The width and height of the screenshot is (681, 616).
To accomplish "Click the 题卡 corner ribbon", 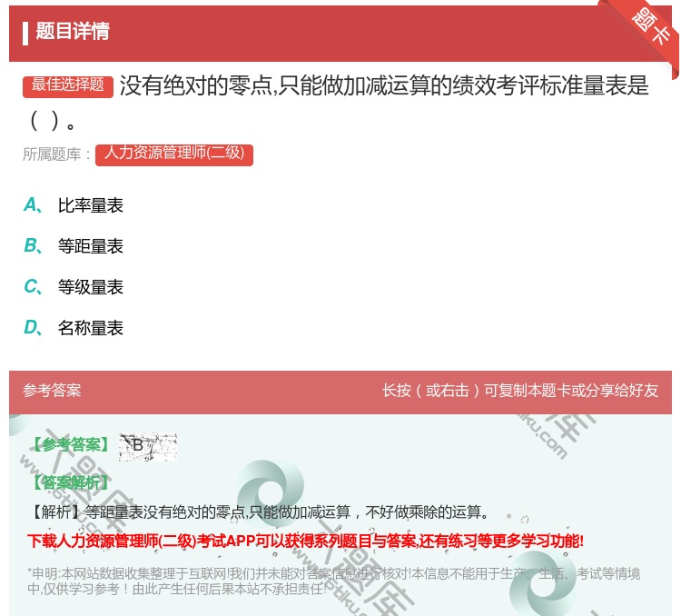I will pyautogui.click(x=651, y=27).
